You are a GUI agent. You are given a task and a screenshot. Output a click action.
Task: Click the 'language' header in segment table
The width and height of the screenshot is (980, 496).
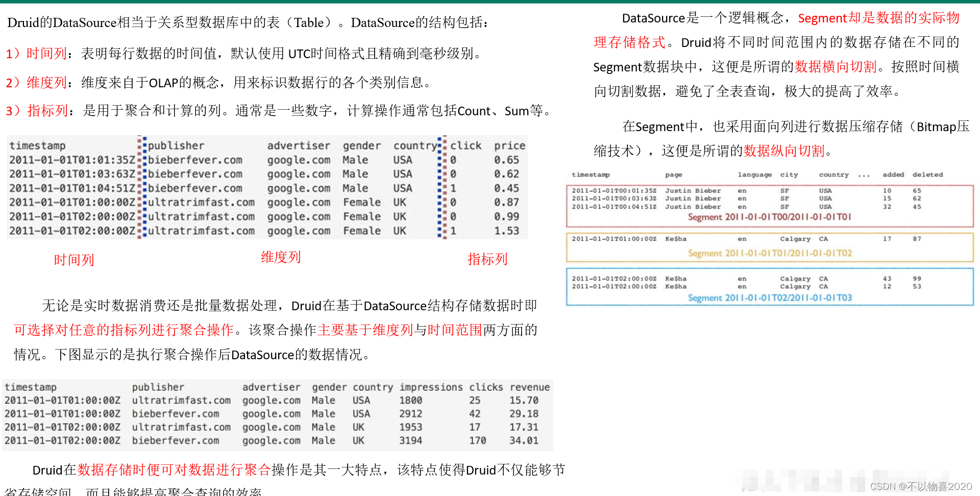[754, 175]
